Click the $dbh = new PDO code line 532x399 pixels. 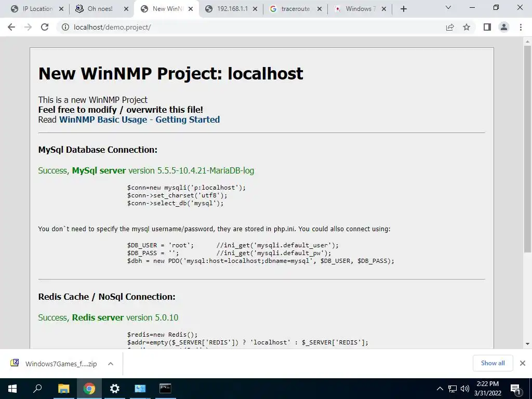[261, 261]
